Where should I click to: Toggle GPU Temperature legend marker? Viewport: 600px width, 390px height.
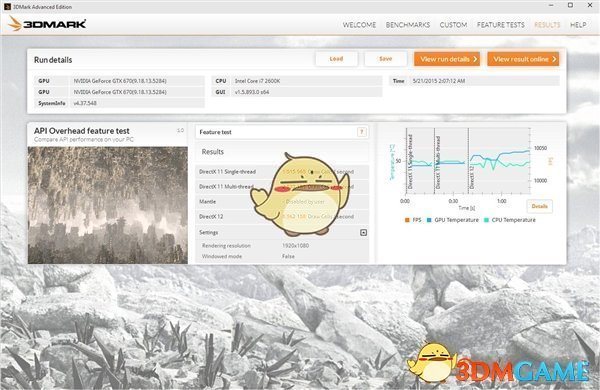429,220
